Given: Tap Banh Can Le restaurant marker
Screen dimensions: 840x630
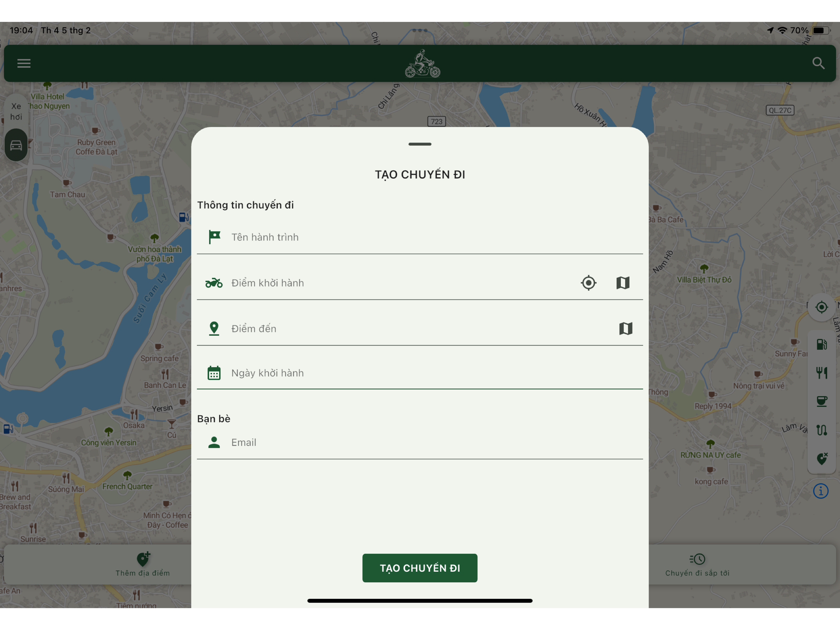Looking at the screenshot, I should pyautogui.click(x=165, y=374).
